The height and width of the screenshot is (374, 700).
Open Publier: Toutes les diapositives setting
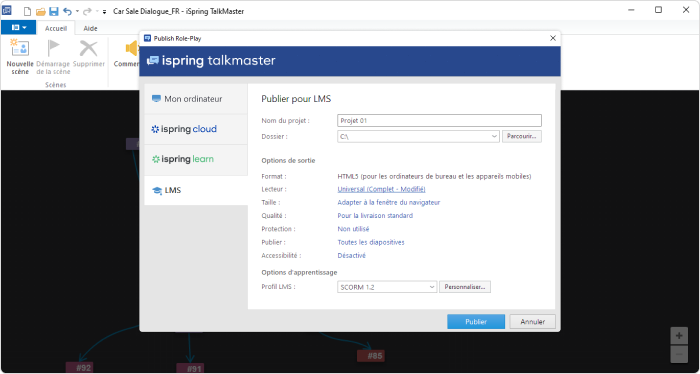tap(371, 242)
